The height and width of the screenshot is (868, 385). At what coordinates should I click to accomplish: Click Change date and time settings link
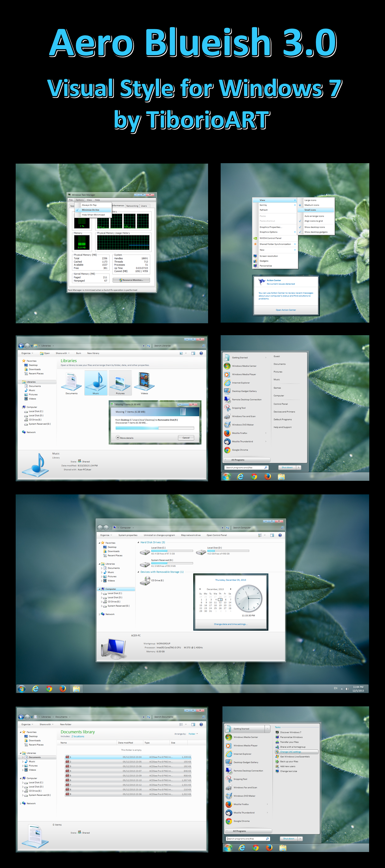point(231,624)
